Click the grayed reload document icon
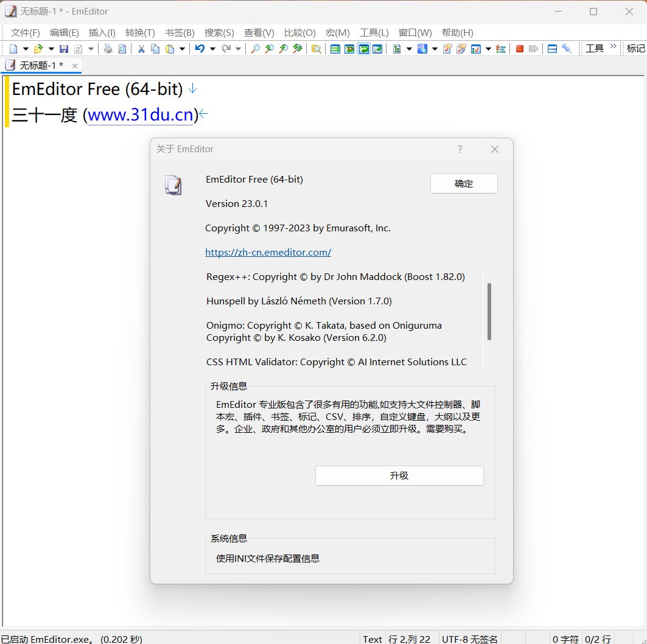 78,49
